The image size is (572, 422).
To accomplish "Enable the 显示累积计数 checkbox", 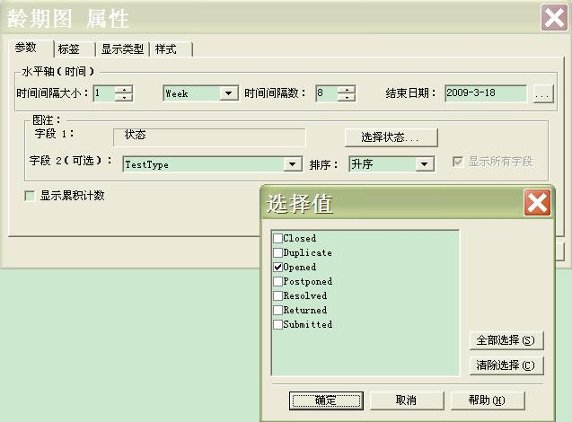I will click(30, 196).
